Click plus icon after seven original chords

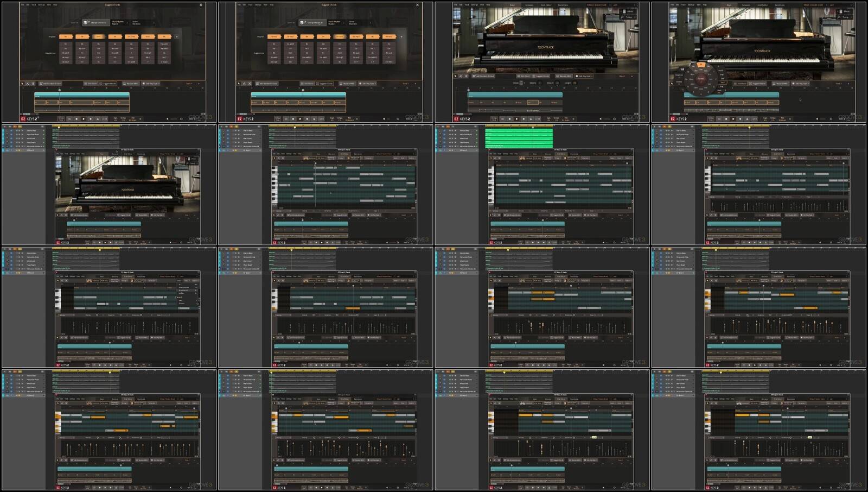click(x=176, y=36)
